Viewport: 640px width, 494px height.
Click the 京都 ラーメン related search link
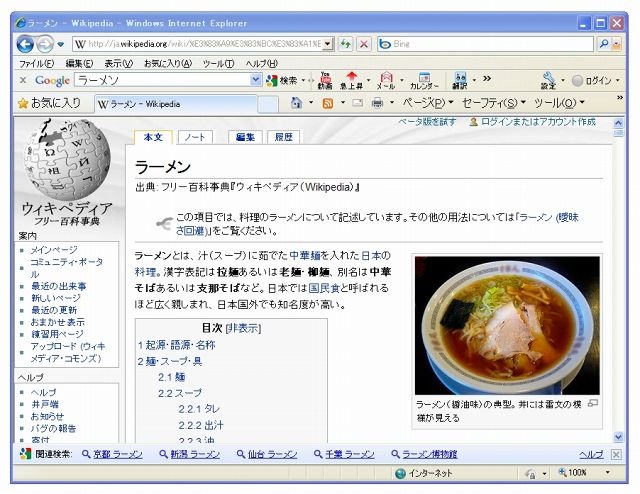click(x=118, y=454)
